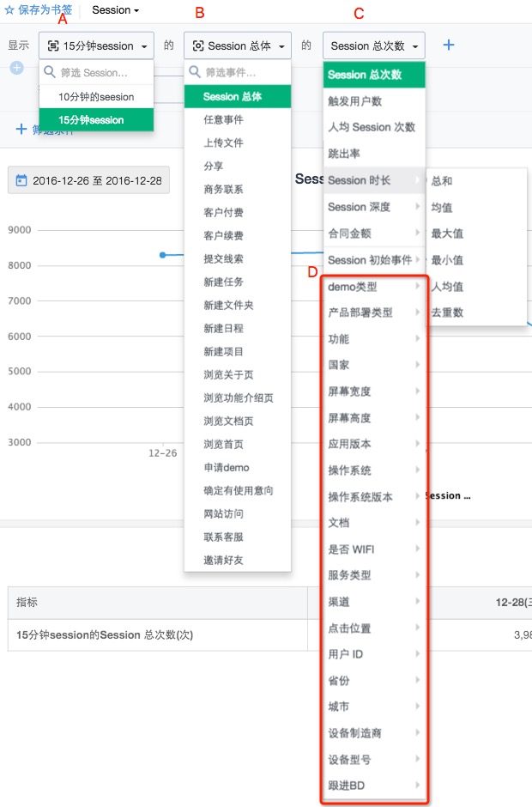Select Session 总次数 metric option
The width and height of the screenshot is (532, 807).
pyautogui.click(x=374, y=75)
